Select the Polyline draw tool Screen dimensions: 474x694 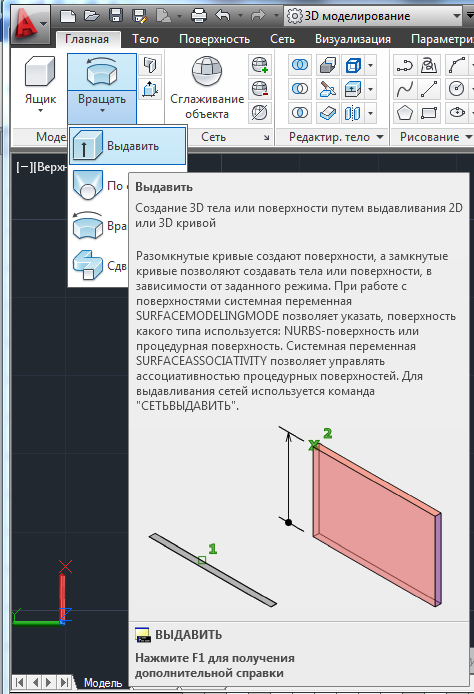tap(405, 66)
